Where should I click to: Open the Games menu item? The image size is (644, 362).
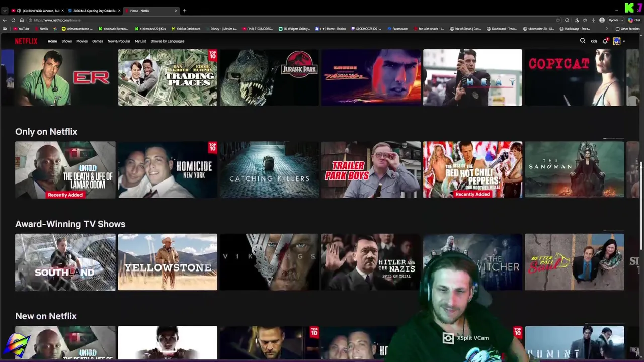point(97,41)
